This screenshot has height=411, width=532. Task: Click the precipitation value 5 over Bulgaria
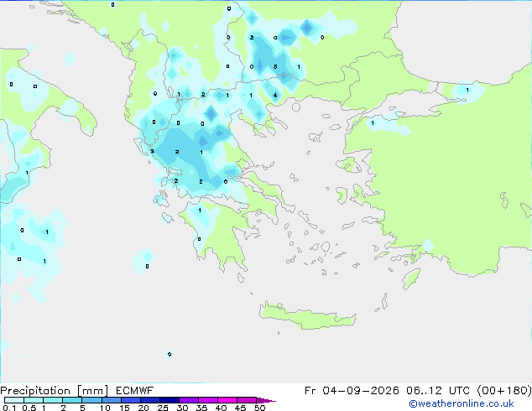click(x=275, y=66)
